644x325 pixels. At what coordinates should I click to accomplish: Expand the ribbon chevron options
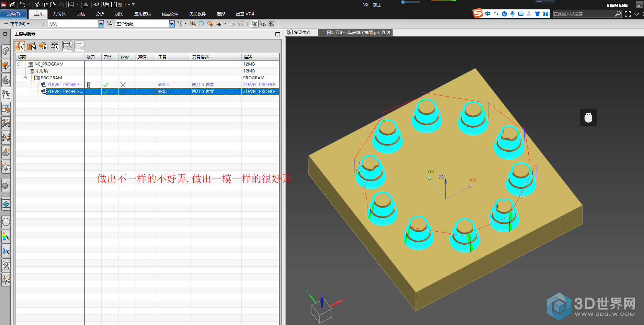pyautogui.click(x=637, y=14)
